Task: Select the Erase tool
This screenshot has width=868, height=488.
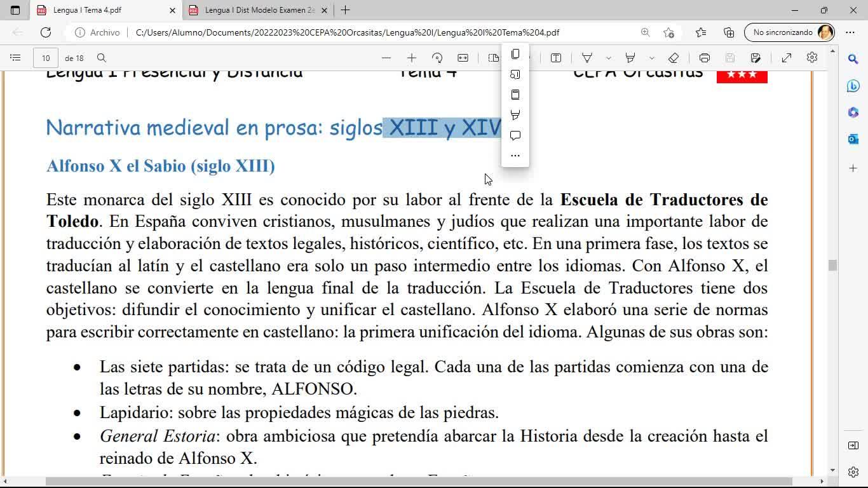Action: [x=674, y=58]
